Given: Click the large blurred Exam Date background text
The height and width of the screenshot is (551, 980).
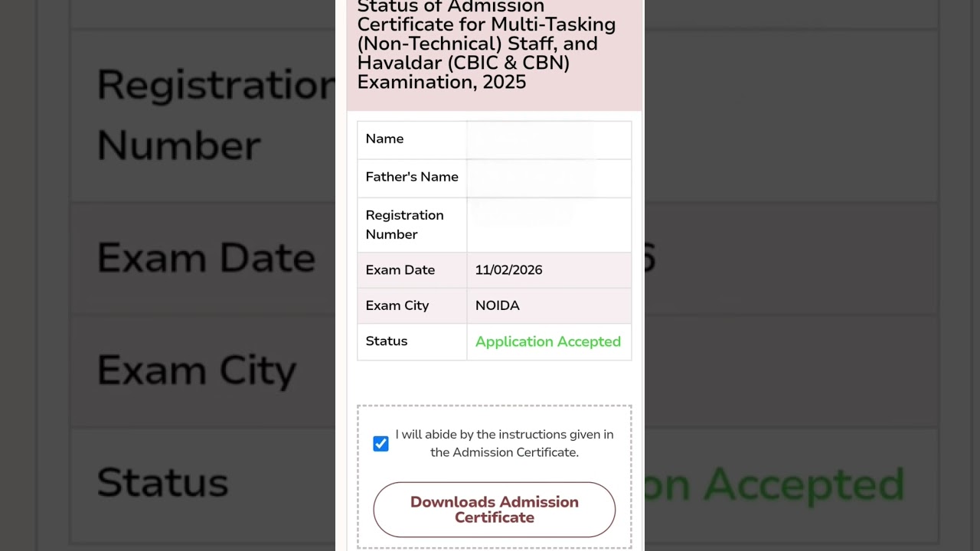Looking at the screenshot, I should 206,258.
